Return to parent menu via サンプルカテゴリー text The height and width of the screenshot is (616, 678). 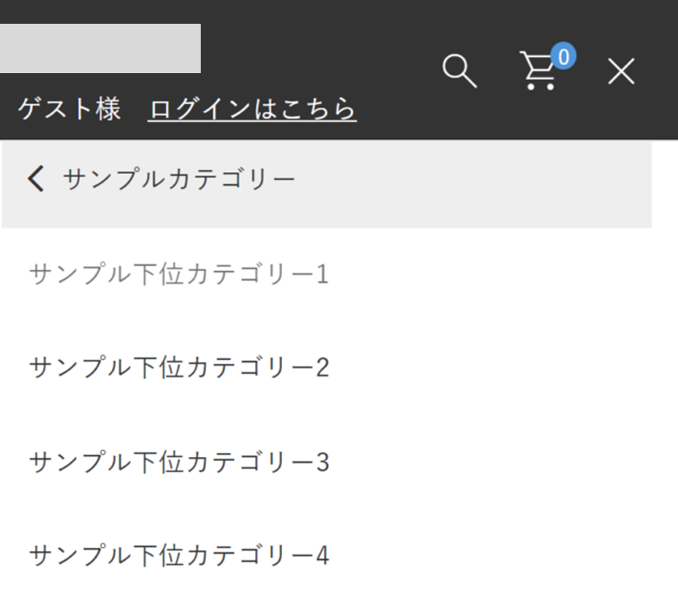[x=179, y=180]
